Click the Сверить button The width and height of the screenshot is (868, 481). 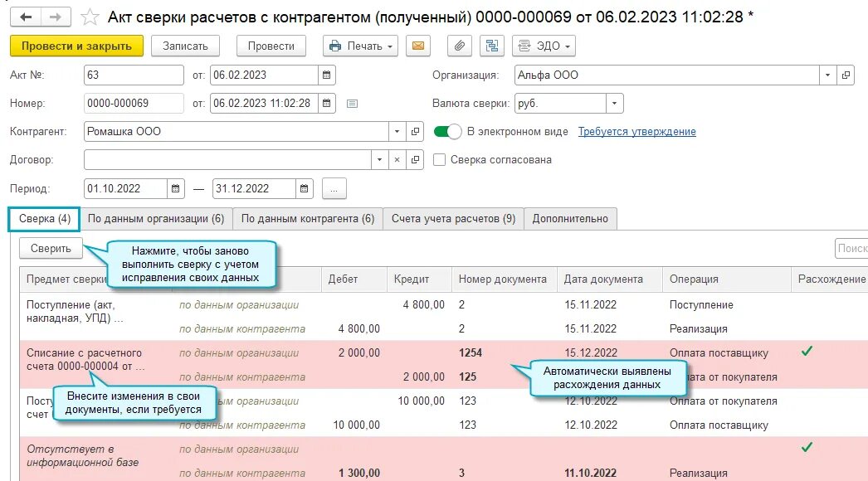click(51, 249)
